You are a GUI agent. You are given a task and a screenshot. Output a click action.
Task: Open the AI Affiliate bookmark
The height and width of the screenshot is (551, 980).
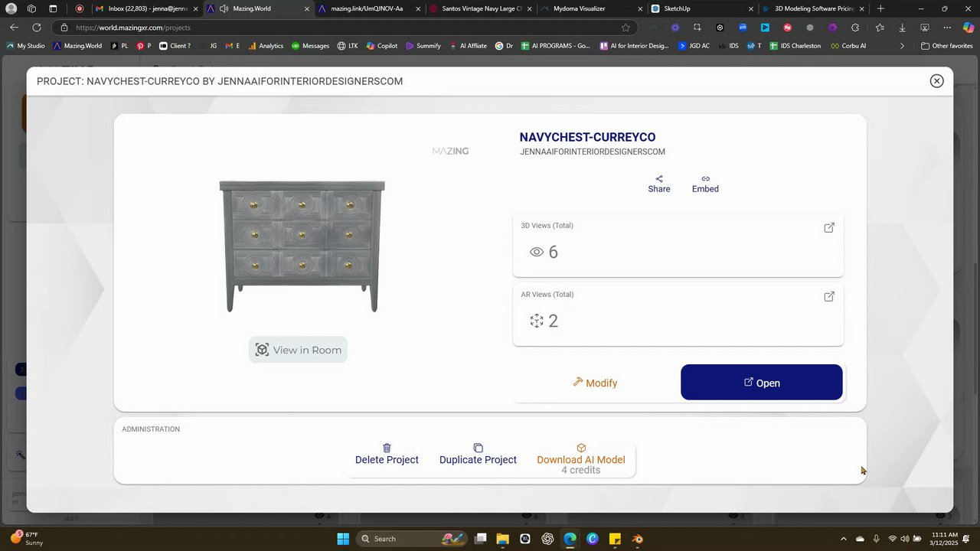pos(468,46)
